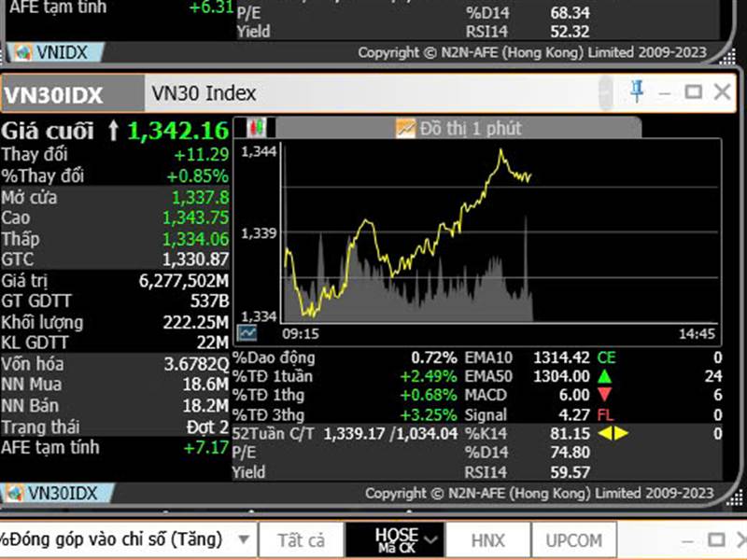Viewport: 747px width, 560px height.
Task: Click the VN30IDX symbol input box
Action: tap(73, 94)
